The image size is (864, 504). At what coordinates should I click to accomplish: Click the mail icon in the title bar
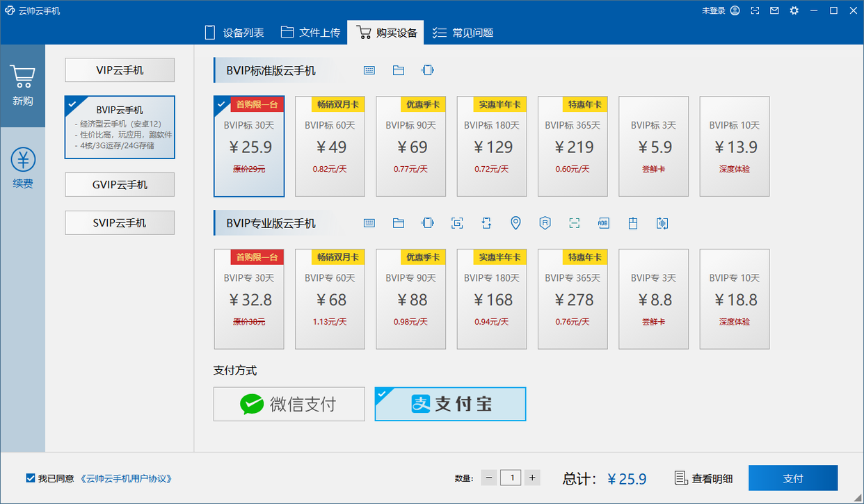pos(774,10)
